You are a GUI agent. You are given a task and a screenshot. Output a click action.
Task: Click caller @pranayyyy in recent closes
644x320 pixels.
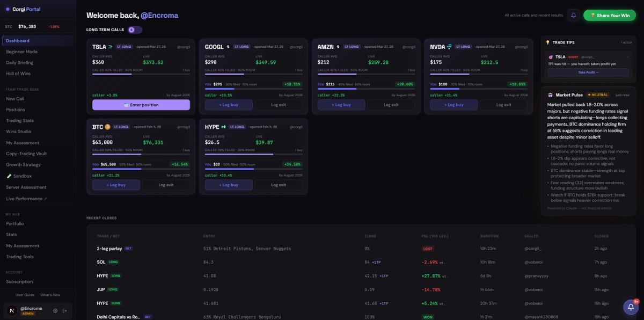[537, 275]
